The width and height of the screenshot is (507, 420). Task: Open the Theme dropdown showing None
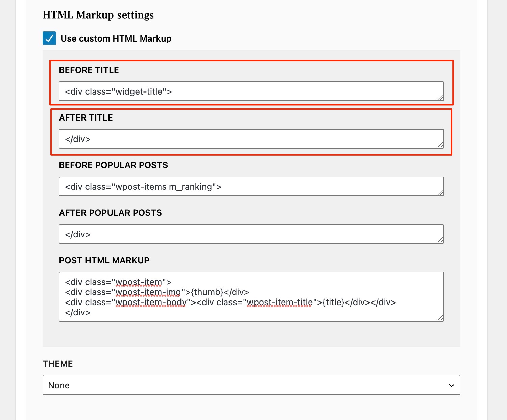(x=251, y=385)
